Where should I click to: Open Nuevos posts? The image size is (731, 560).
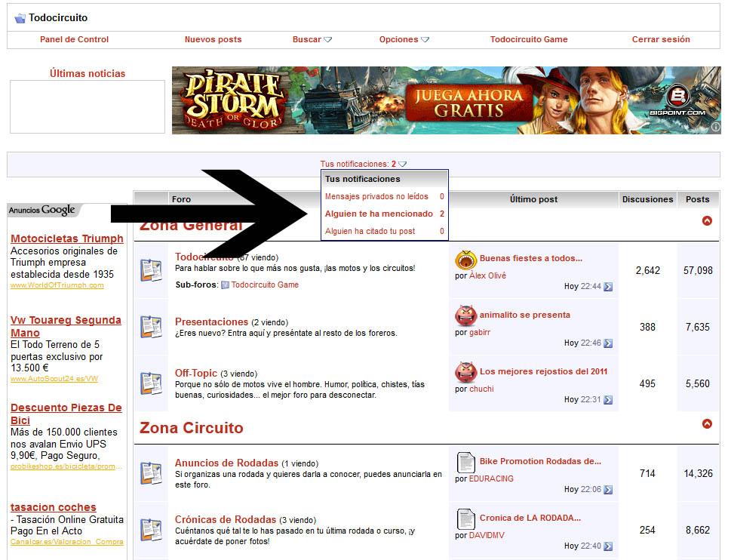click(x=213, y=40)
